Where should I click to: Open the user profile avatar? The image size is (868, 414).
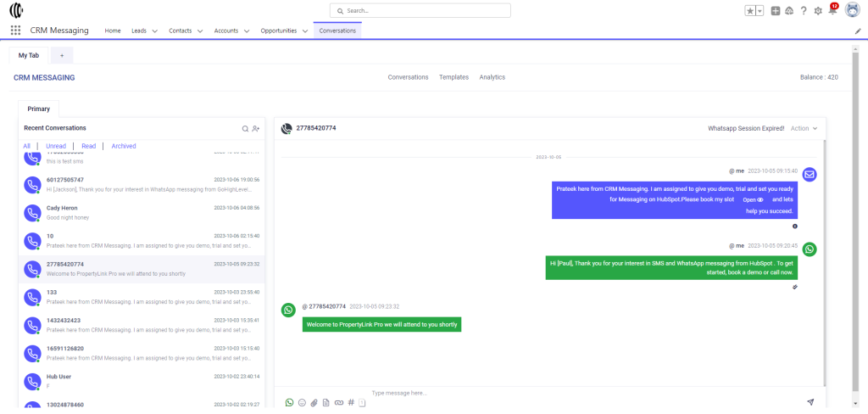853,10
